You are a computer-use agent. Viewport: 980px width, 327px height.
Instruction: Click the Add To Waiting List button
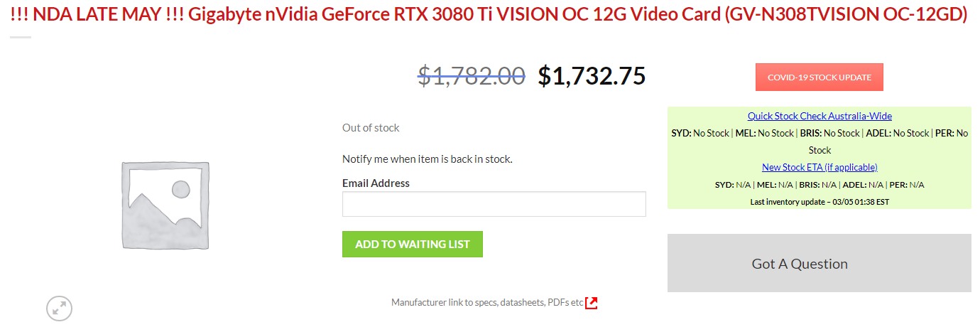click(x=412, y=244)
